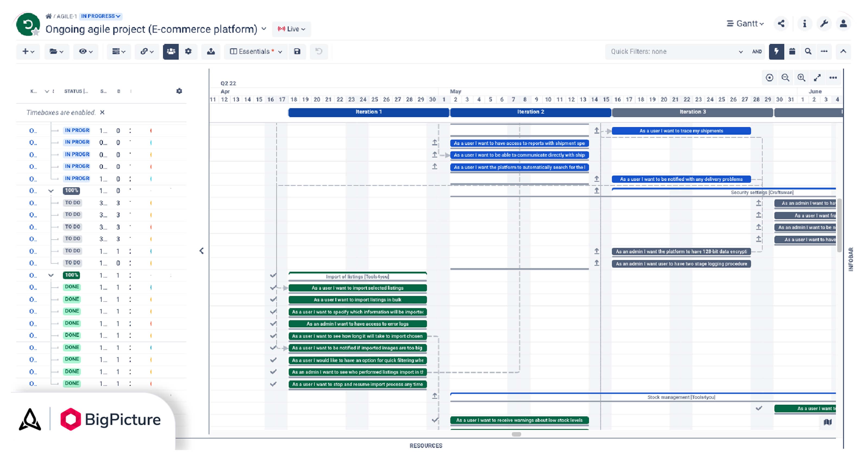Open the wrench configuration icon
This screenshot has width=868, height=461.
[x=824, y=24]
